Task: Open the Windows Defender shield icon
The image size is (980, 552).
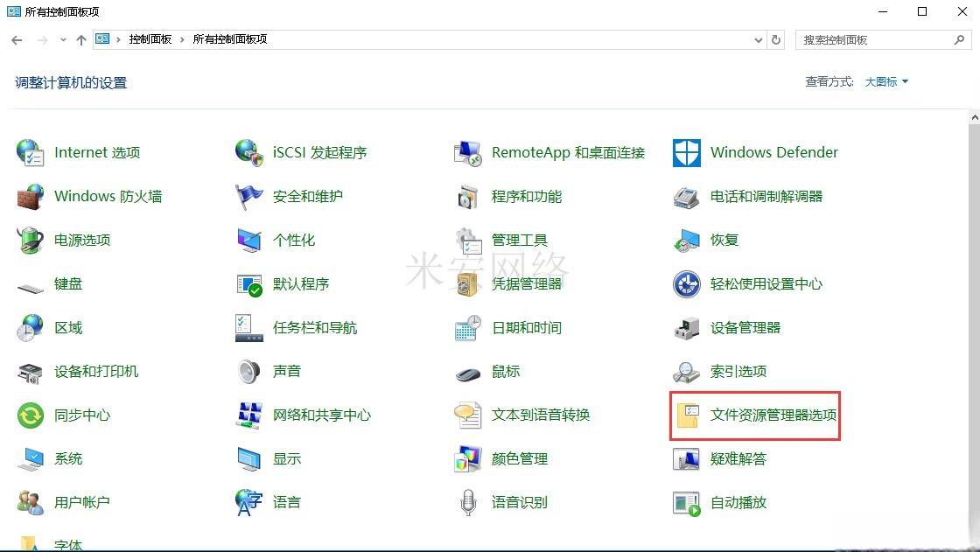Action: point(686,152)
